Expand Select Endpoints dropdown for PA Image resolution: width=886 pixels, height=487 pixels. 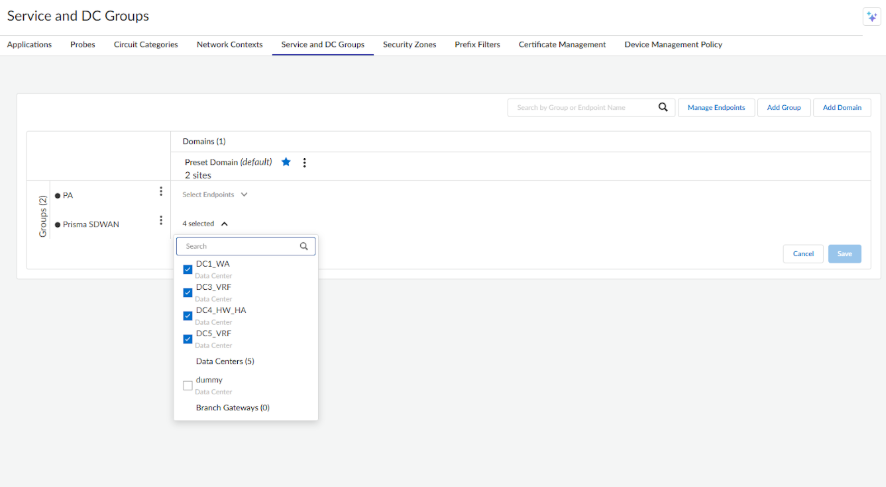pyautogui.click(x=214, y=195)
